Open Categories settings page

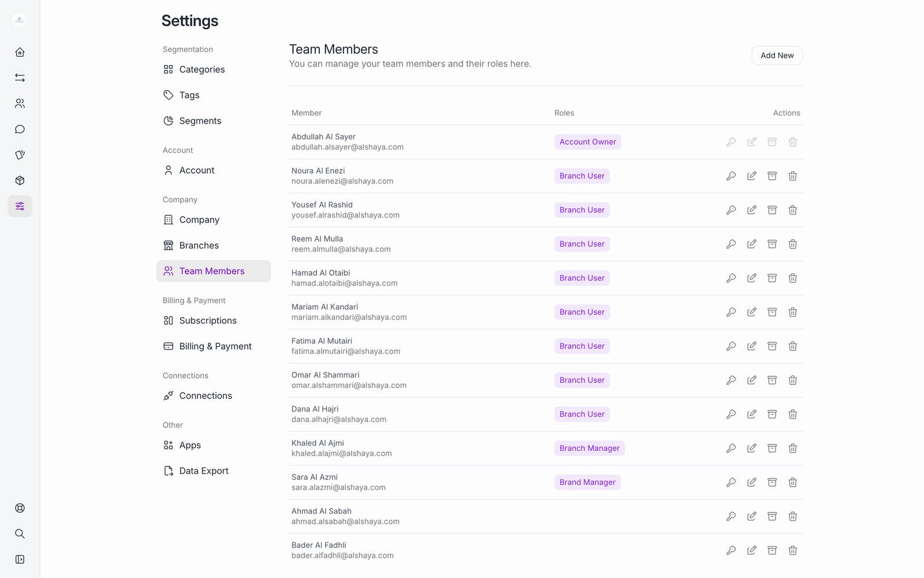[x=214, y=69]
